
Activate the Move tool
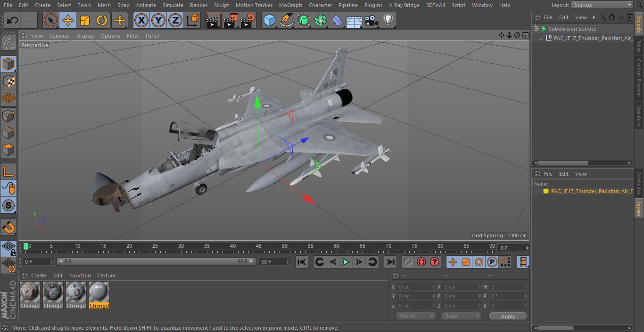tap(68, 20)
